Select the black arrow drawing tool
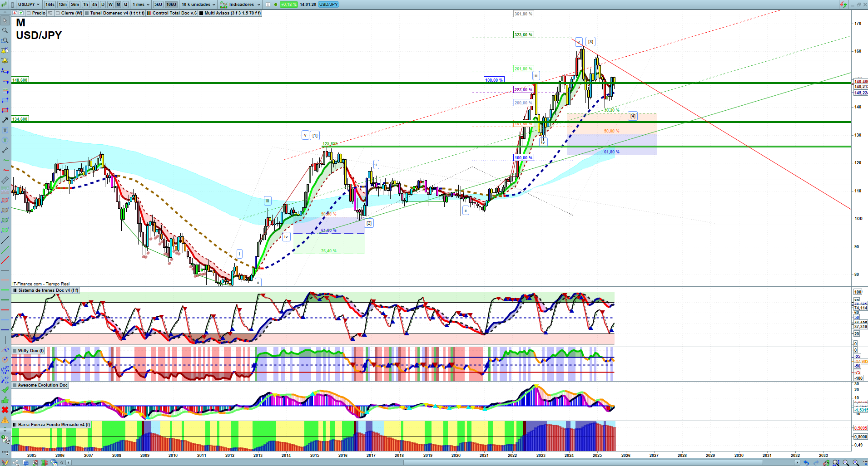Image resolution: width=868 pixels, height=466 pixels. click(5, 120)
